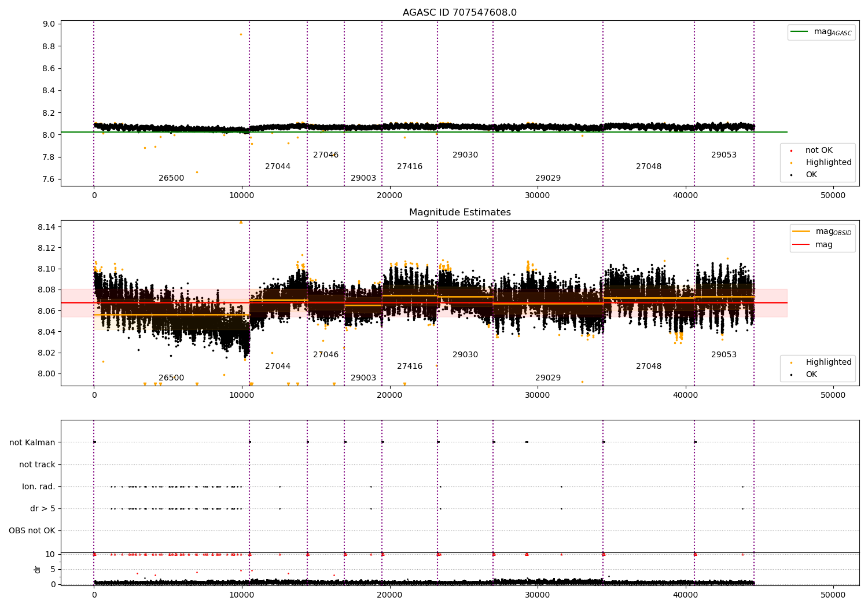Image resolution: width=868 pixels, height=608 pixels.
Task: Click the 'not Kalman' row label
Action: pyautogui.click(x=32, y=443)
